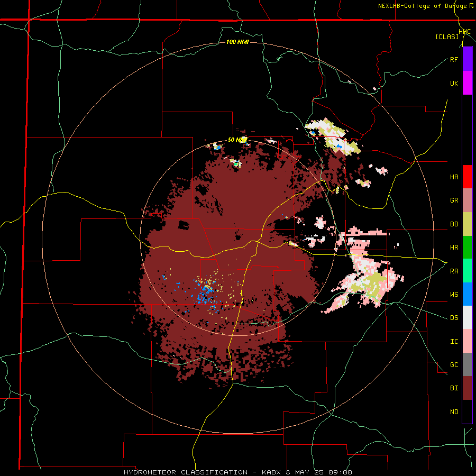Image resolution: width=476 pixels, height=476 pixels.
Task: Select the GR legend color block
Action: tap(467, 200)
